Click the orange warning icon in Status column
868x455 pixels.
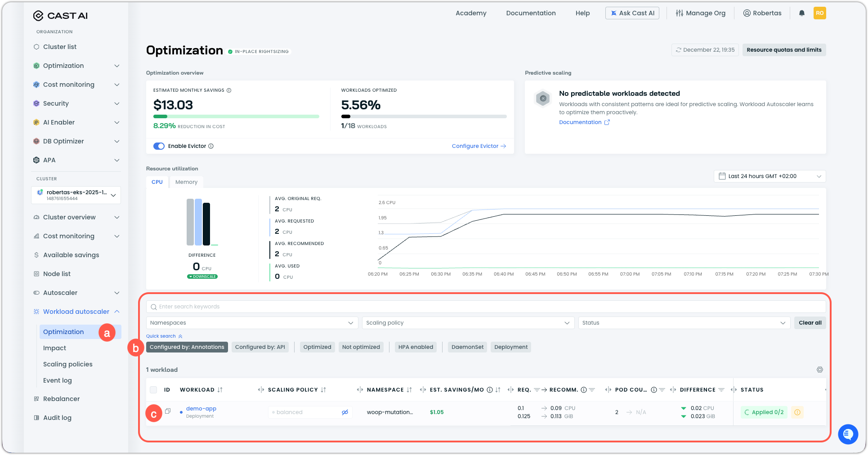point(797,412)
